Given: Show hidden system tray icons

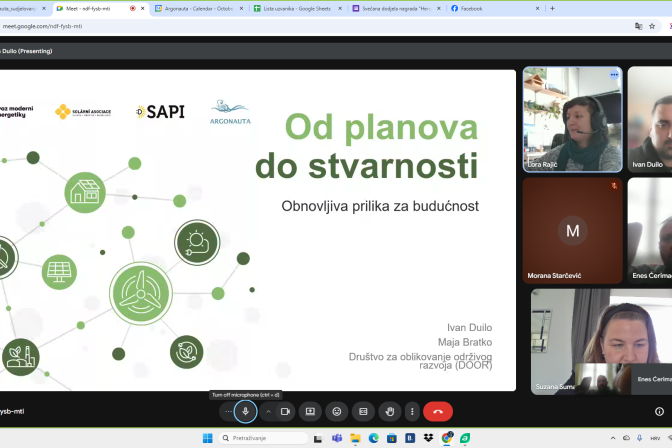Looking at the screenshot, I should point(613,438).
